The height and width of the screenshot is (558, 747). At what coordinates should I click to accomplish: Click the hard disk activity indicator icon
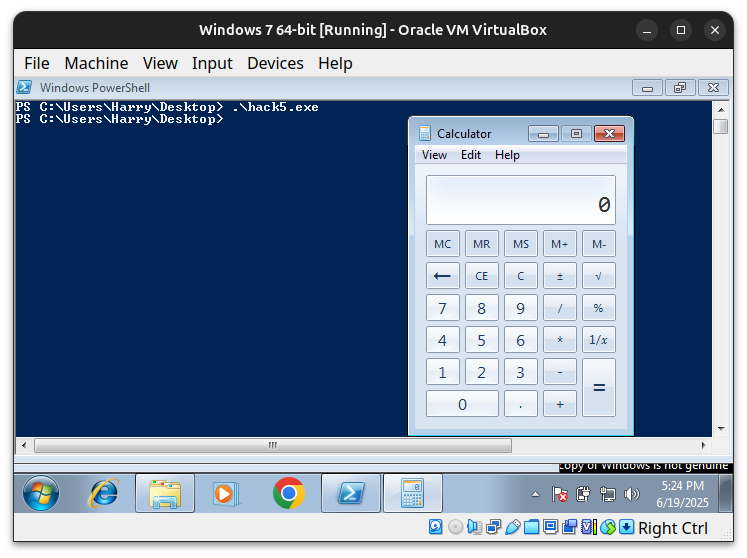click(x=435, y=527)
